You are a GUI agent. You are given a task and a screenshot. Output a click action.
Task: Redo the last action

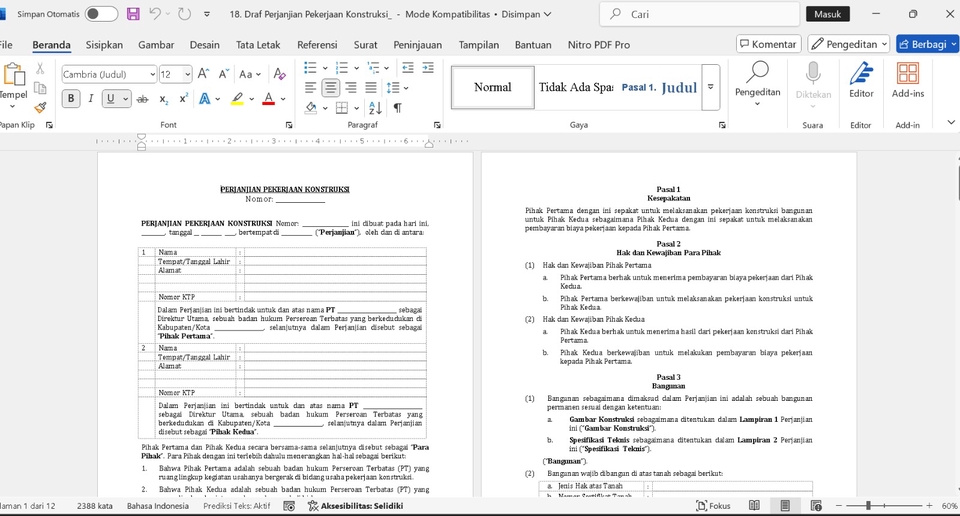point(184,14)
